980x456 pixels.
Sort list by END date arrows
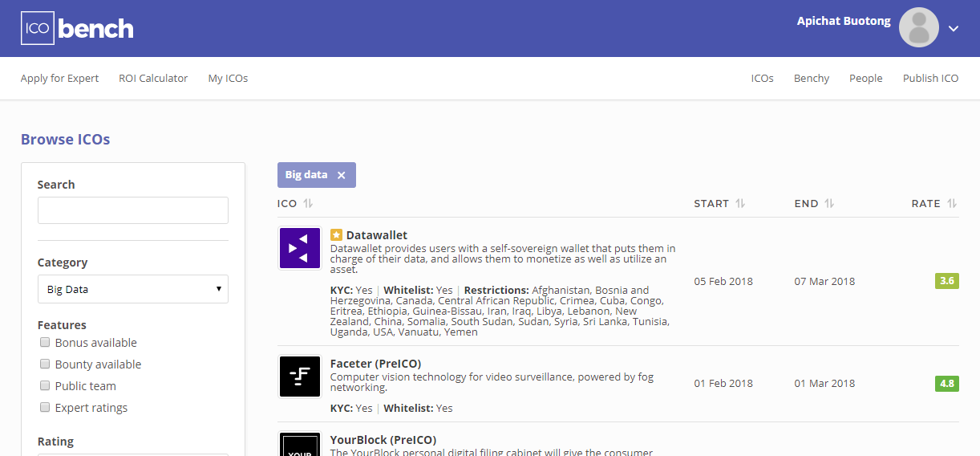[x=829, y=204]
